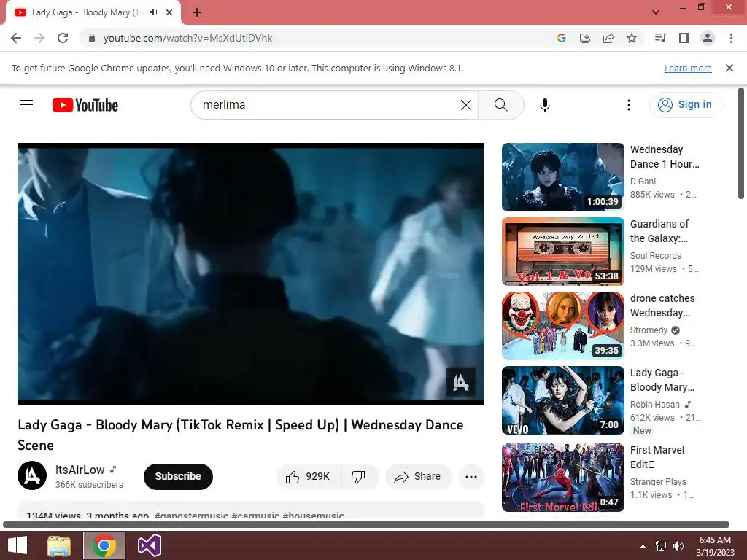
Task: Click the share this page icon
Action: click(x=608, y=38)
